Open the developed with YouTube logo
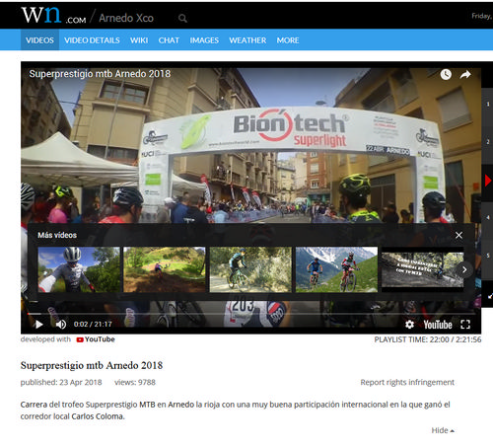The image size is (493, 448). click(96, 339)
